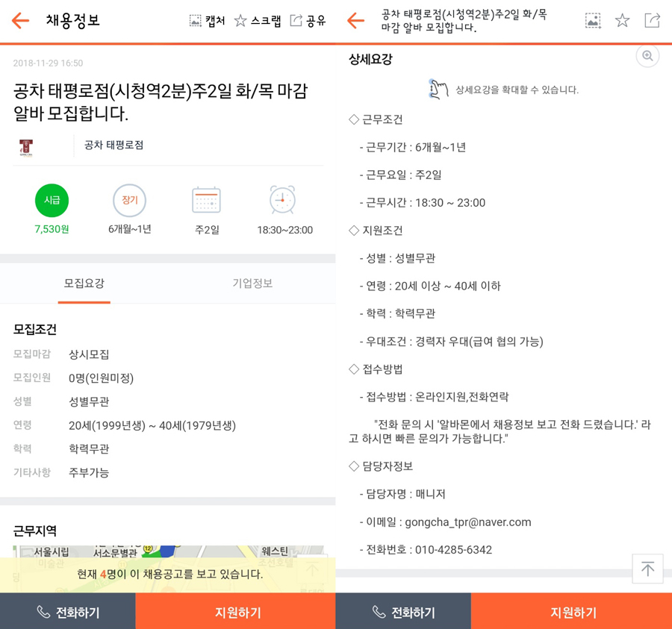Tap the 스크랩 star icon, left screen
This screenshot has width=672, height=629.
pyautogui.click(x=240, y=21)
